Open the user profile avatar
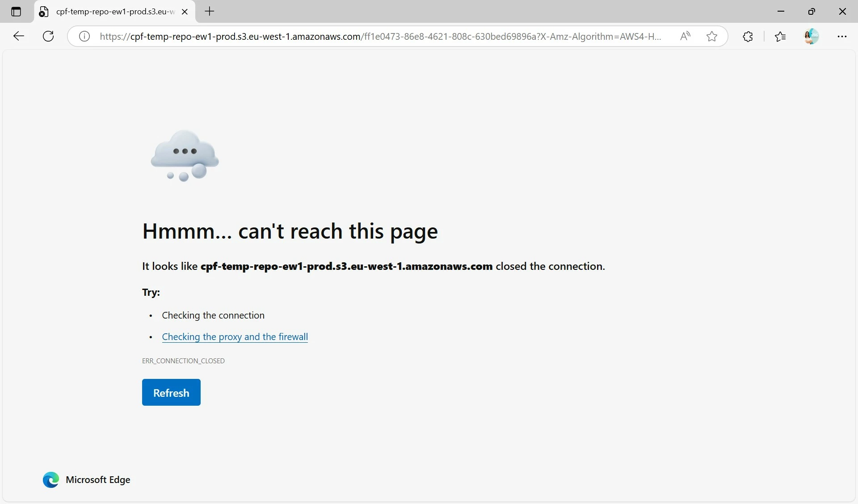 point(811,36)
